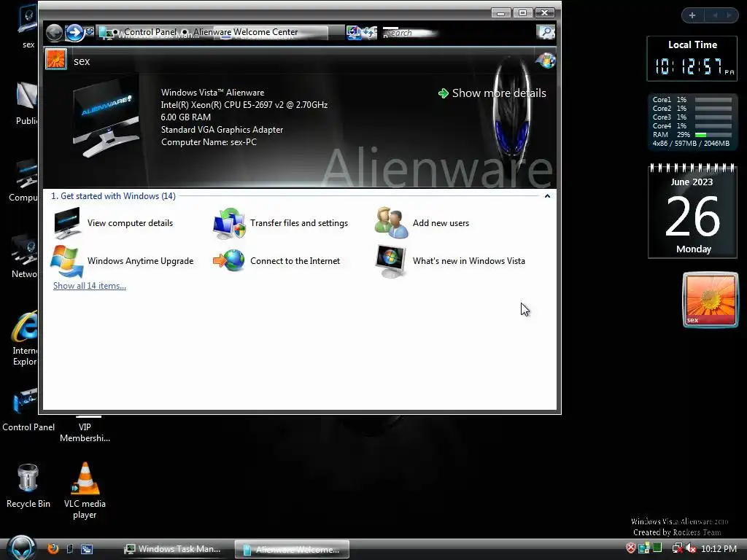The width and height of the screenshot is (747, 560).
Task: Select the Internet Explorer desktop icon
Action: tap(24, 338)
